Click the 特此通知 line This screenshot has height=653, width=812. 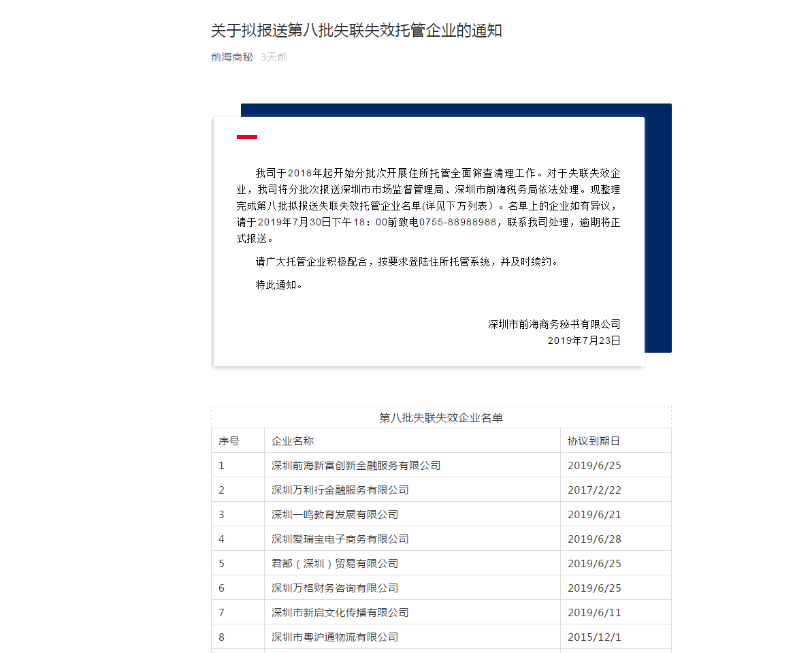pyautogui.click(x=279, y=285)
